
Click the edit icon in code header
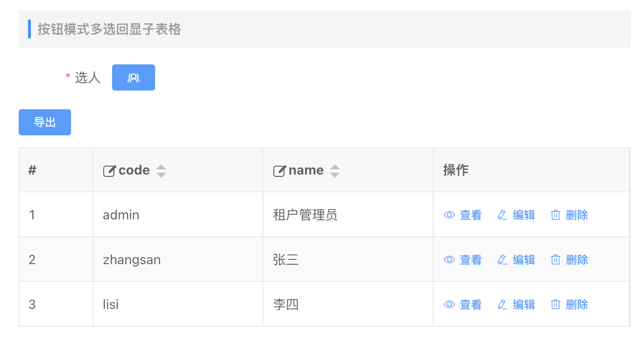pyautogui.click(x=109, y=171)
